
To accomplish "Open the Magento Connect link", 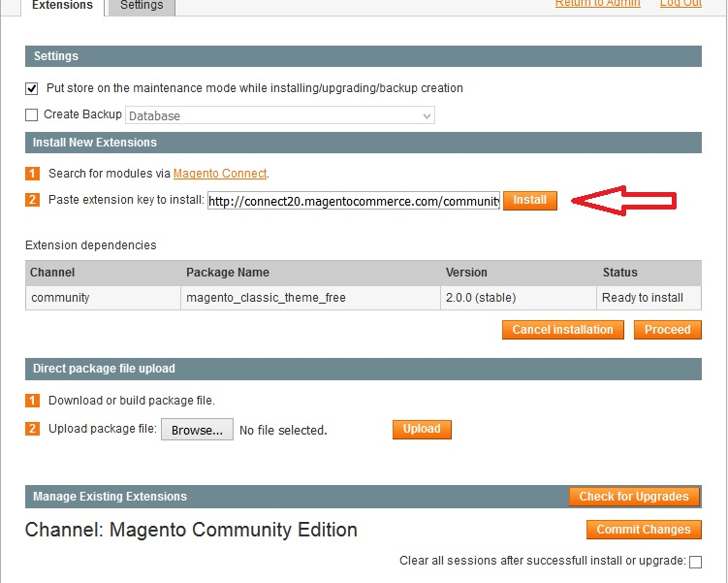I will pos(220,174).
